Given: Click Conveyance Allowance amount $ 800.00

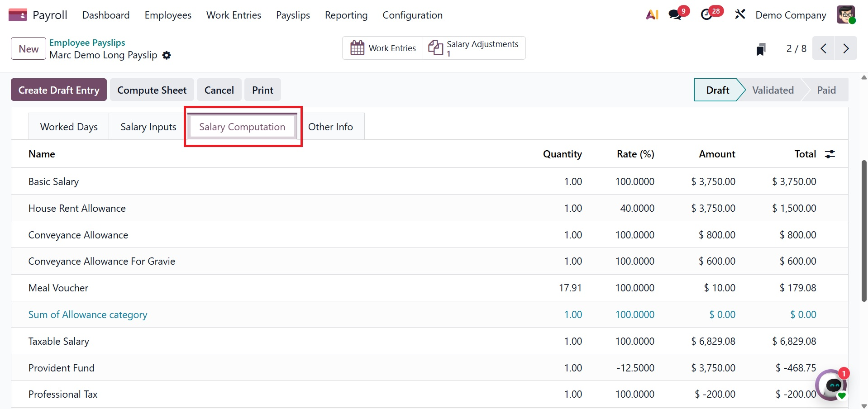Looking at the screenshot, I should [x=717, y=235].
